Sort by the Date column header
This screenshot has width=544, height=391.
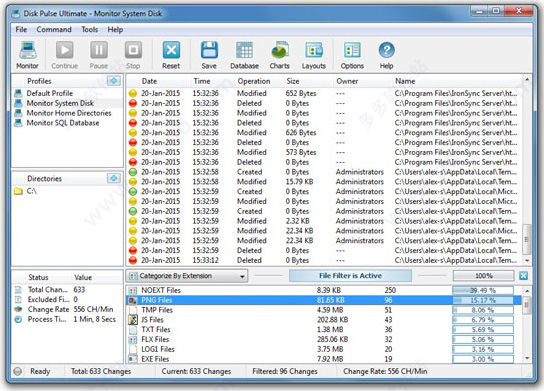pyautogui.click(x=149, y=81)
